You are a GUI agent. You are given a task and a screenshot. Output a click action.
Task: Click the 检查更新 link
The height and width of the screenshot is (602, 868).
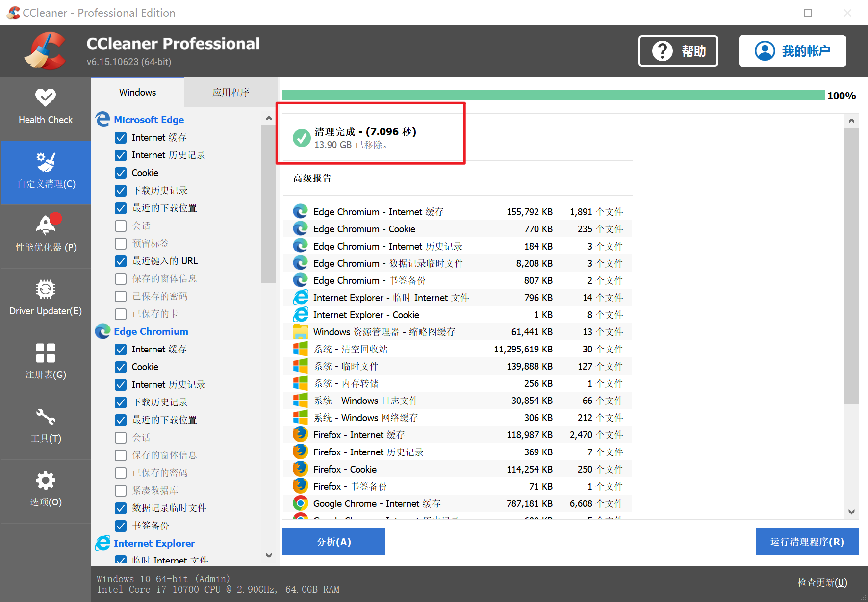click(x=822, y=582)
